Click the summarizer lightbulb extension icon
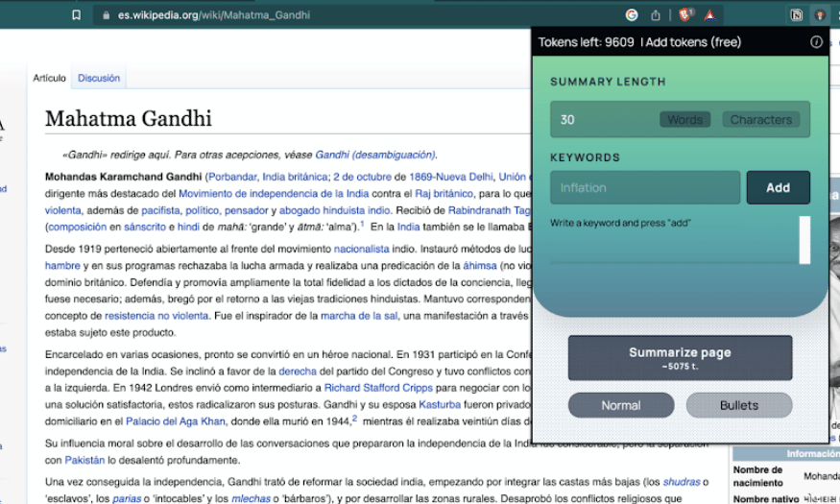This screenshot has width=840, height=504. pyautogui.click(x=820, y=15)
